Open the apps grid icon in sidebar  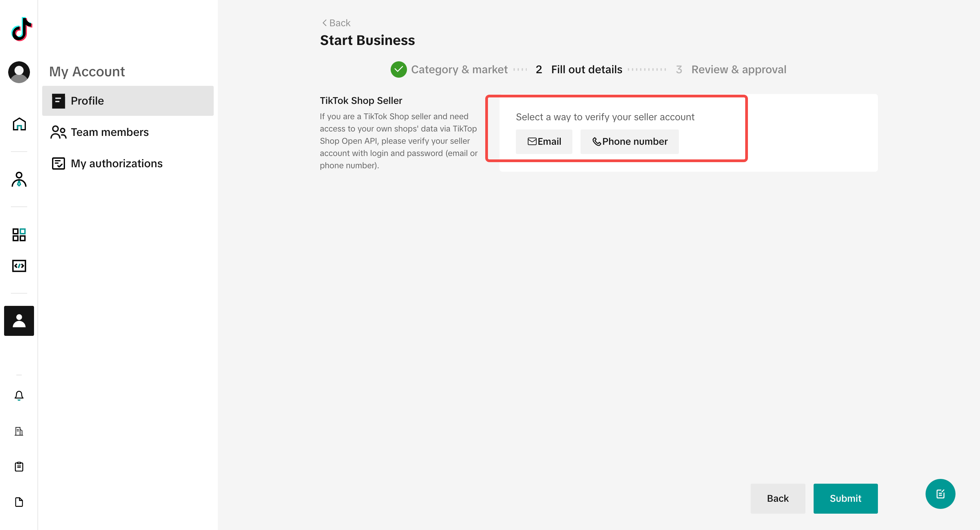(x=19, y=235)
